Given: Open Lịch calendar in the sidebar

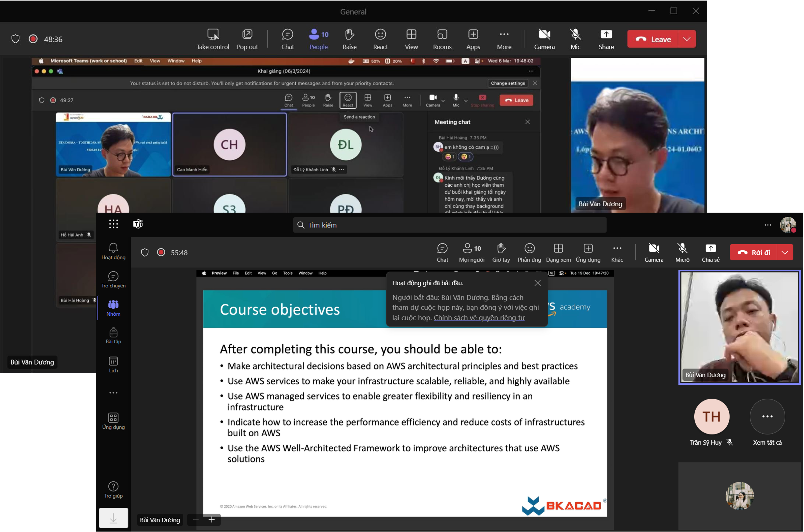Looking at the screenshot, I should point(113,364).
